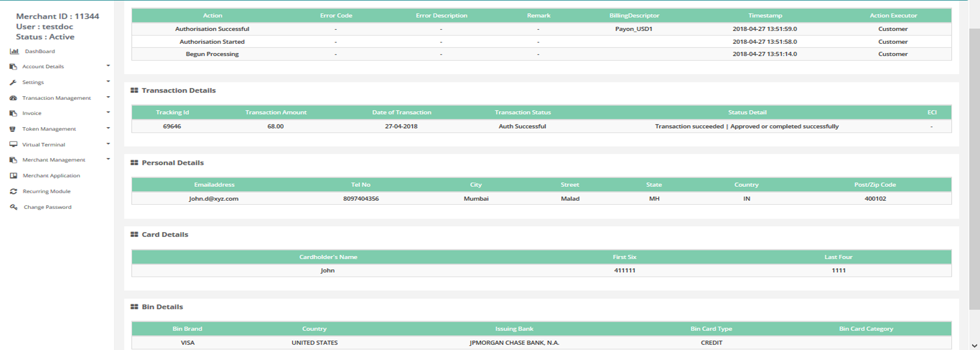Click the Settings wrench icon
980x350 pixels.
[13, 82]
